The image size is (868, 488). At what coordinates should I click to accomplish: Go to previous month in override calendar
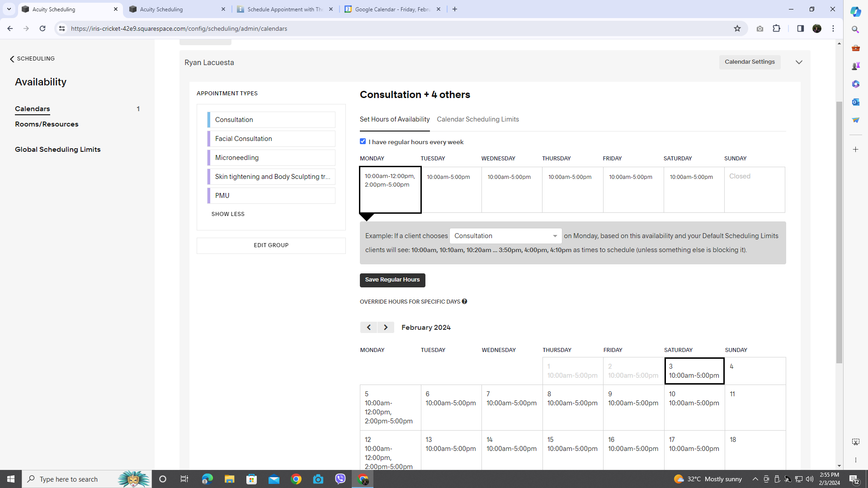pos(368,327)
